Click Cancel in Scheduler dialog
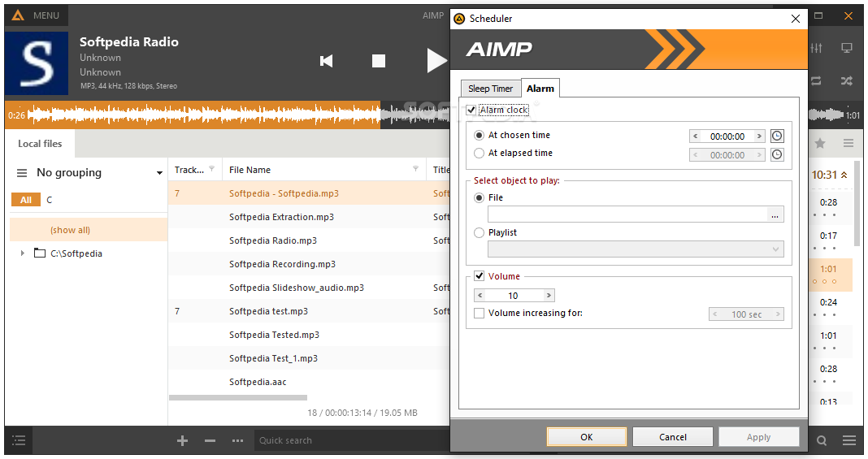The height and width of the screenshot is (459, 868). (673, 437)
